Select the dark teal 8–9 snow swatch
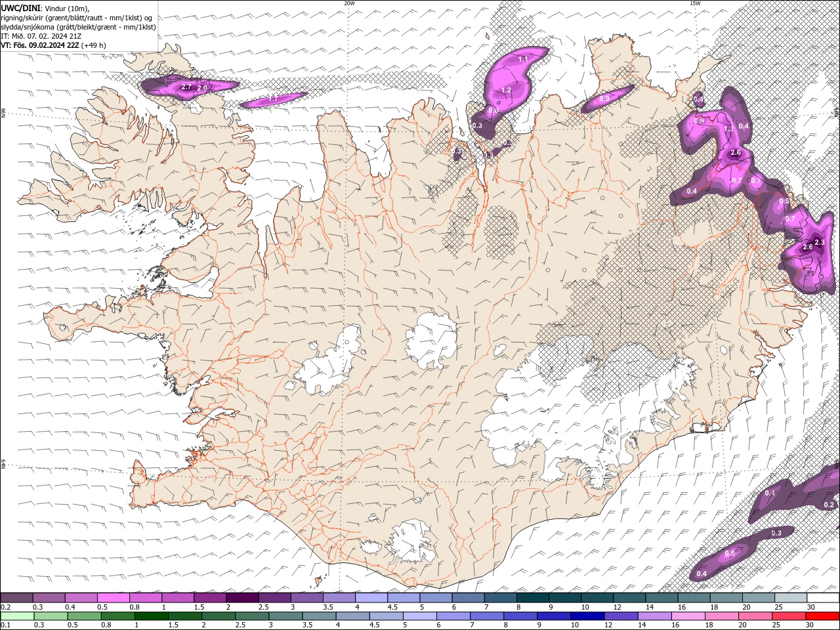The width and height of the screenshot is (840, 630). coord(534,598)
